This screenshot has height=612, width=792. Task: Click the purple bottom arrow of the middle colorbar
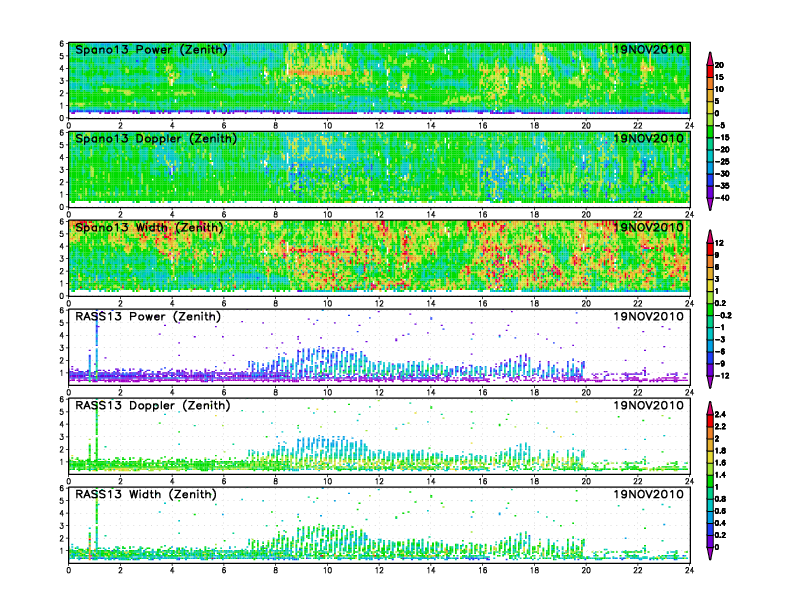point(710,382)
